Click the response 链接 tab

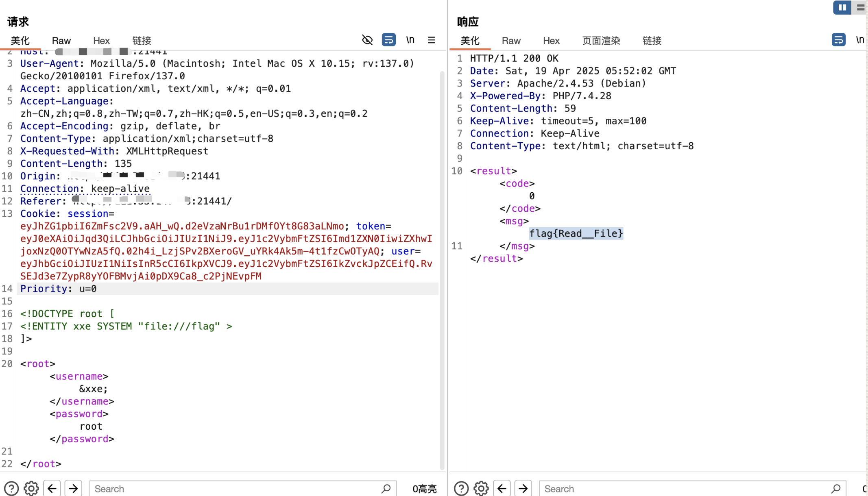point(652,41)
